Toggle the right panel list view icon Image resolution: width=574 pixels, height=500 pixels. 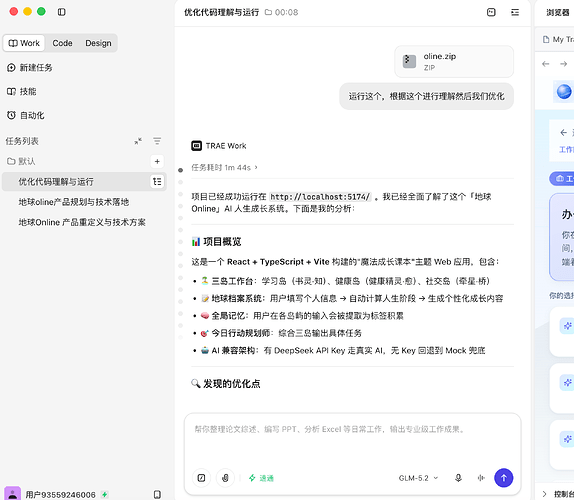click(515, 12)
